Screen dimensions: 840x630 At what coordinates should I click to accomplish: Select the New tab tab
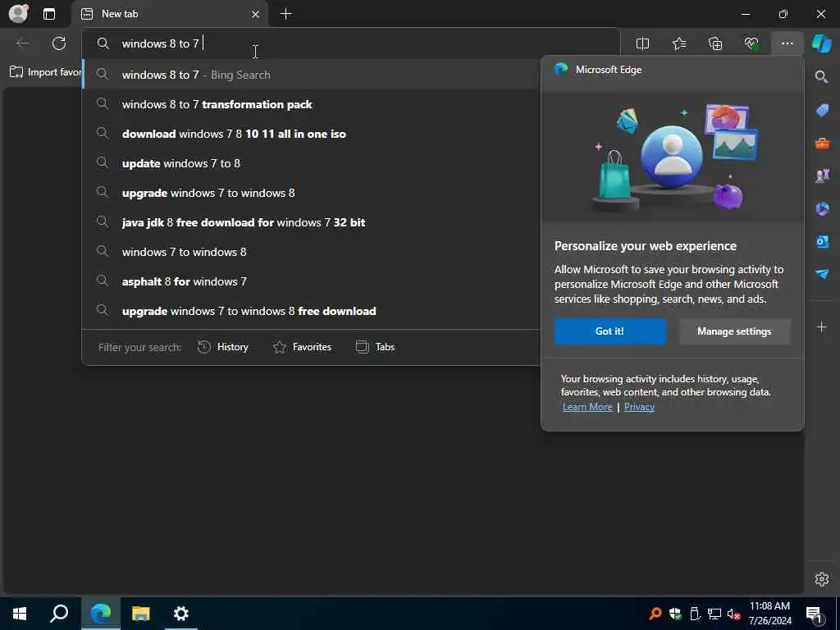tap(171, 15)
